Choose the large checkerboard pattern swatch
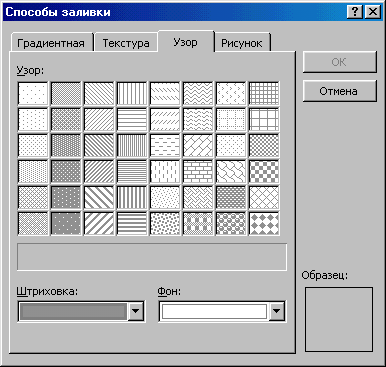Viewport: 386px width, 367px height. pyautogui.click(x=264, y=171)
